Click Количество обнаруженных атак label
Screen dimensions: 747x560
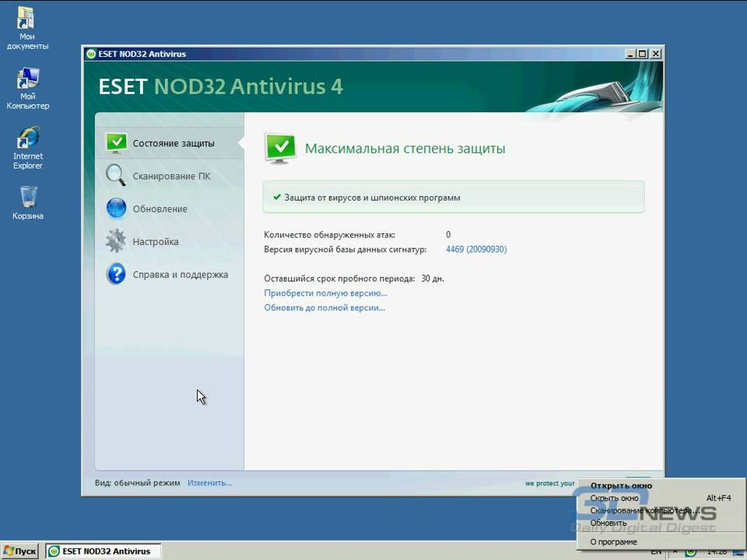pyautogui.click(x=329, y=235)
